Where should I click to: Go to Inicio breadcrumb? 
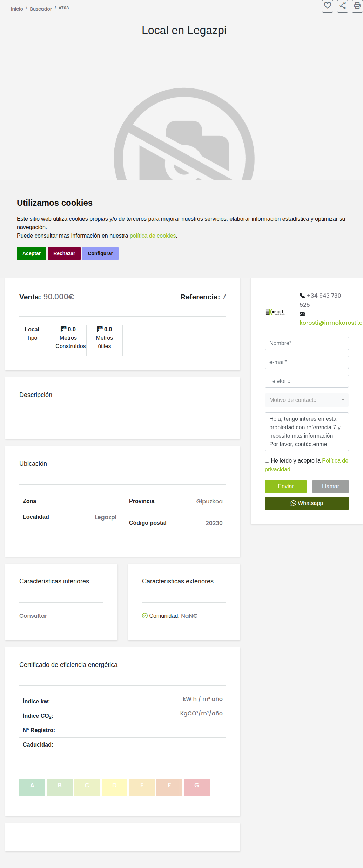[17, 9]
